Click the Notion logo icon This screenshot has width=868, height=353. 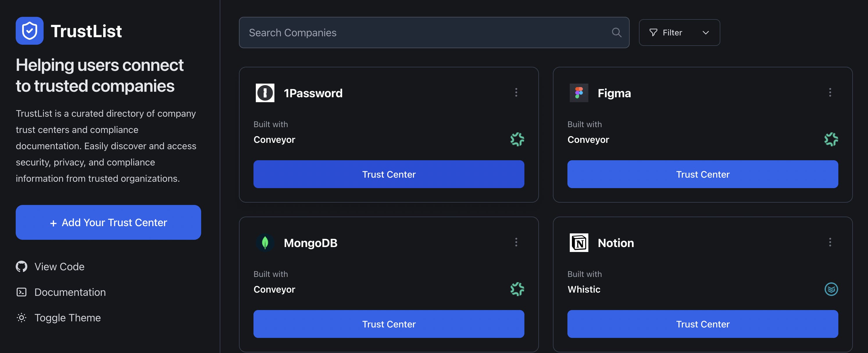click(578, 243)
